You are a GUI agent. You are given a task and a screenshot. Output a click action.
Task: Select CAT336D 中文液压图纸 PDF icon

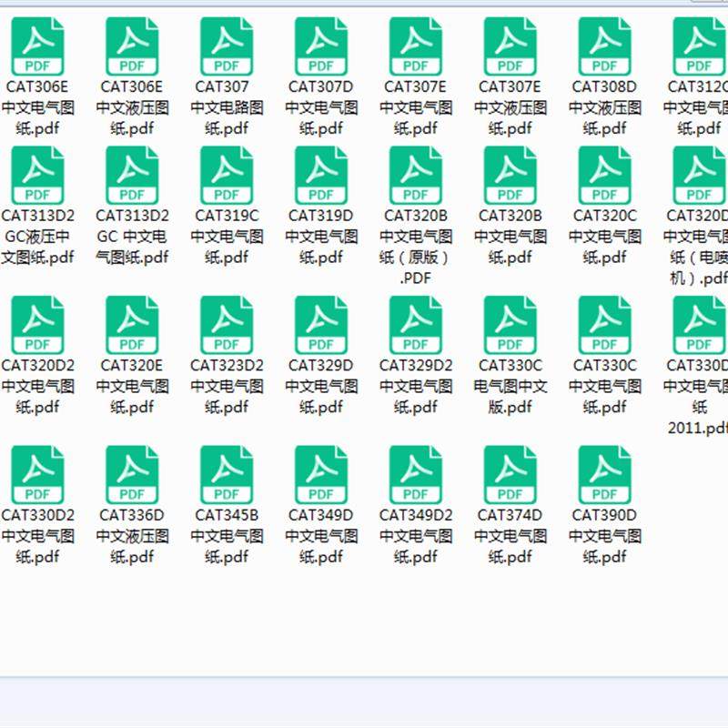[132, 474]
